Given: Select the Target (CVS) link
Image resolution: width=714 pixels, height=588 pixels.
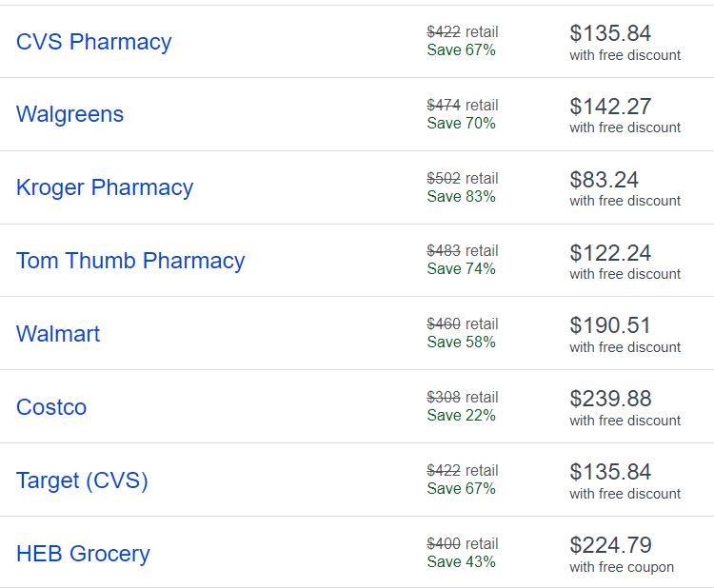Looking at the screenshot, I should [x=82, y=480].
